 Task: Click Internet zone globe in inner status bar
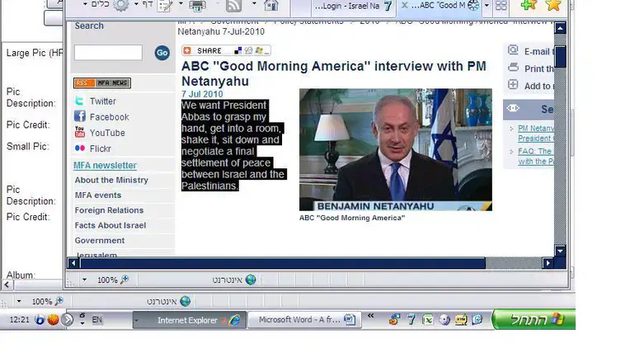[x=251, y=280]
